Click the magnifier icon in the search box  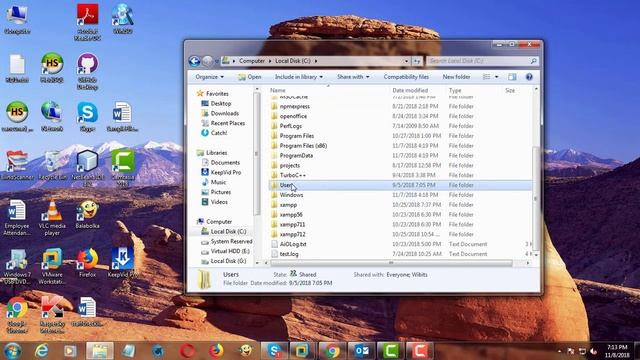coord(533,61)
